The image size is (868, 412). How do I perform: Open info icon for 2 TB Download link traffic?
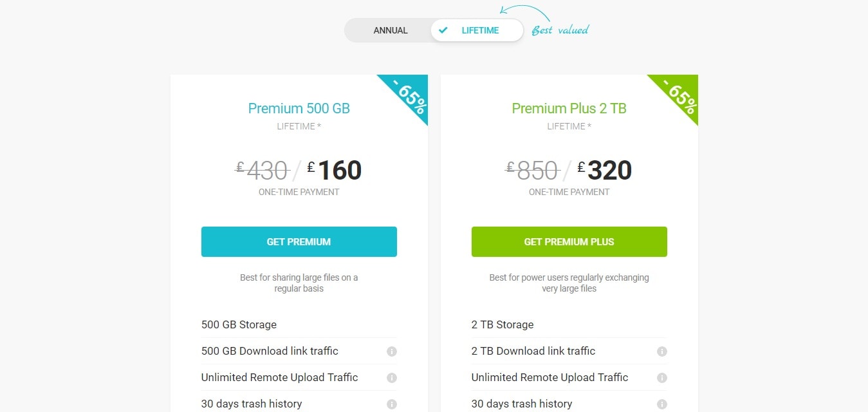tap(662, 351)
